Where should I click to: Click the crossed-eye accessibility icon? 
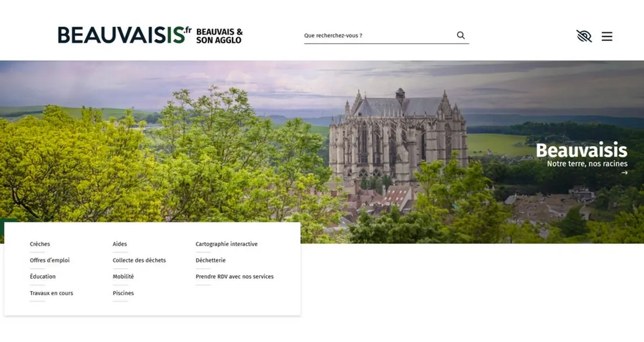tap(583, 36)
